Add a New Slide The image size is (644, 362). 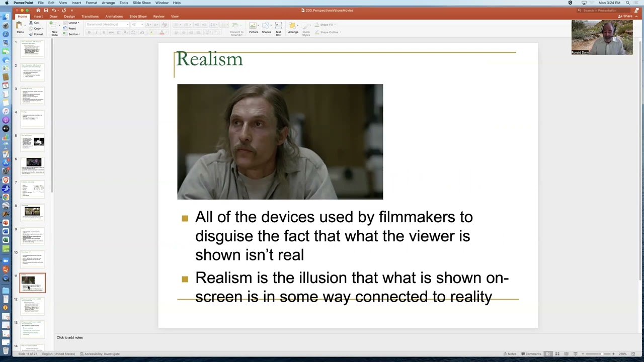(54, 28)
